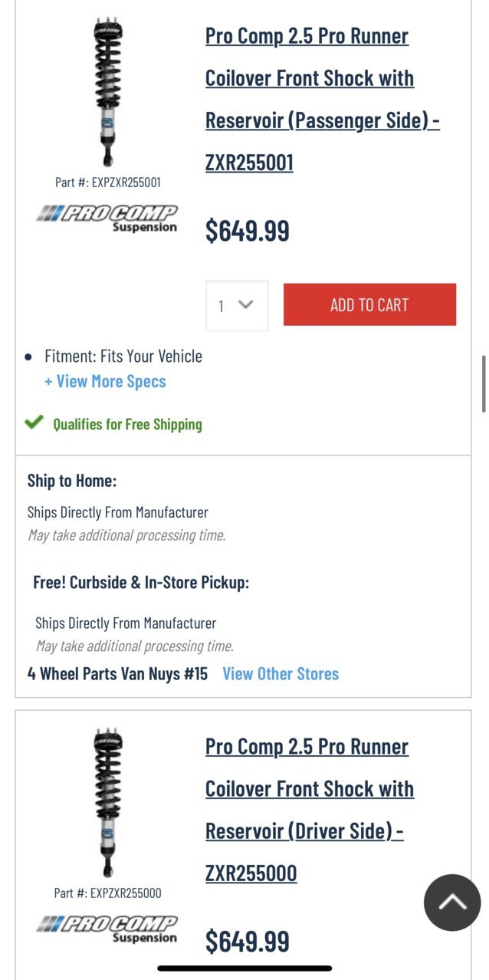Open the Driver Side ZXR255000 product title link
Image resolution: width=489 pixels, height=980 pixels.
310,810
